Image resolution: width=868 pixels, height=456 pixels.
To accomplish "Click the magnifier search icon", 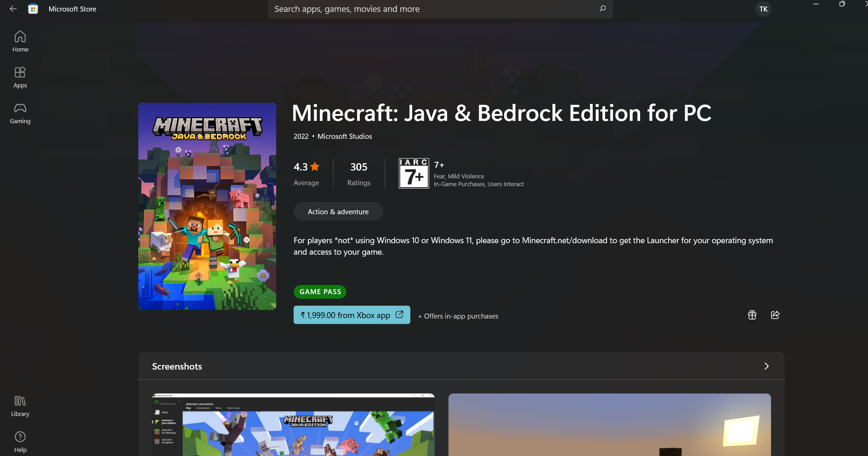I will point(602,9).
